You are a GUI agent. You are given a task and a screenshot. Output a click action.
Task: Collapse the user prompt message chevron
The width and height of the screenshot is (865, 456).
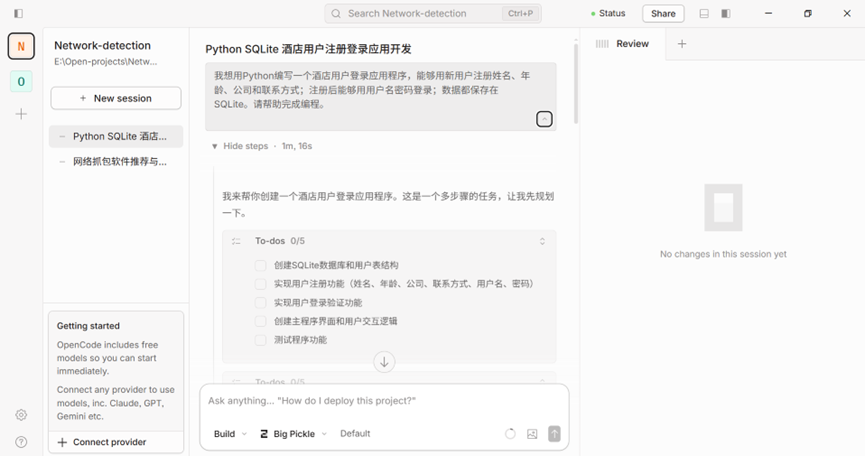[x=544, y=119]
